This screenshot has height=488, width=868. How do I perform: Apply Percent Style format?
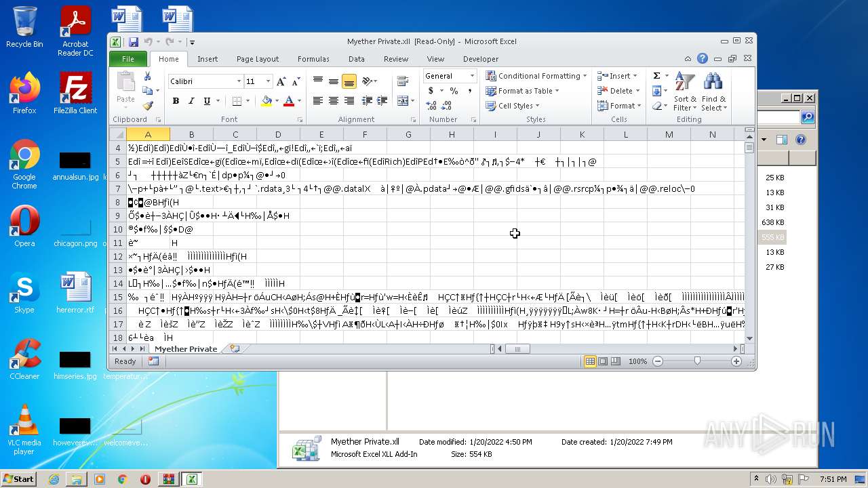pos(454,91)
